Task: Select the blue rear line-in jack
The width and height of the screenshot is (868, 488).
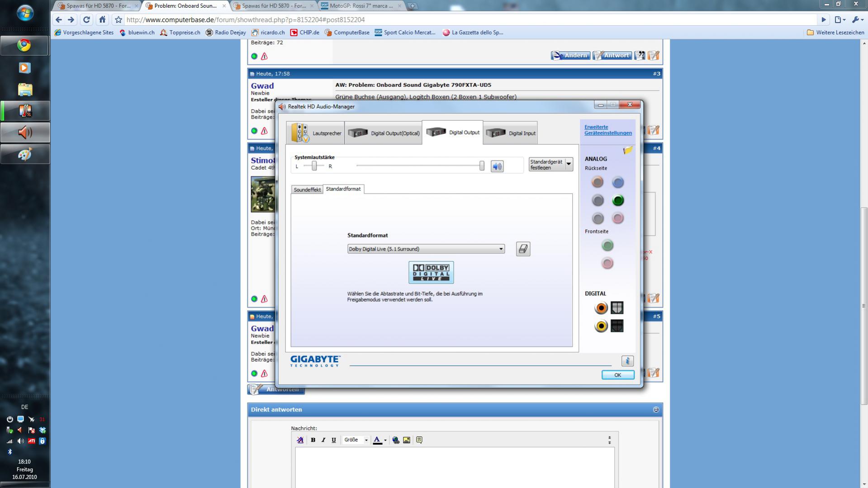Action: pyautogui.click(x=618, y=182)
